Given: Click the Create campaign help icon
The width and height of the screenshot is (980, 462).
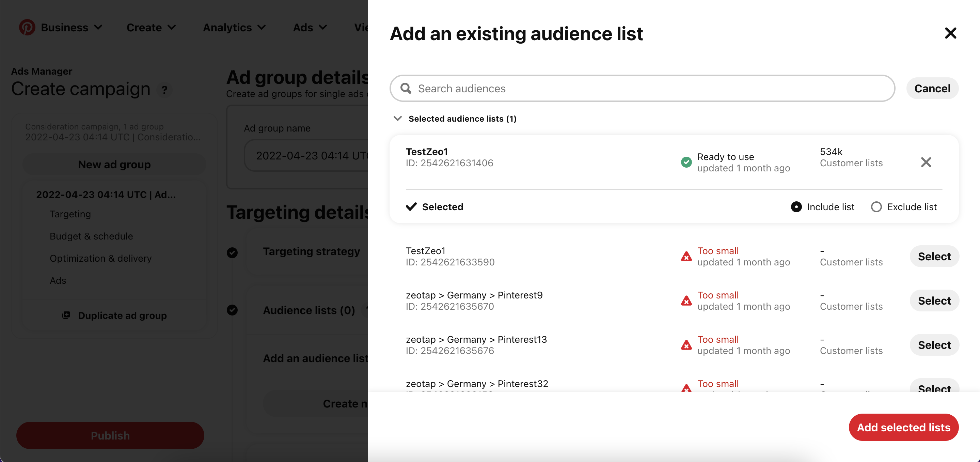Looking at the screenshot, I should (164, 90).
